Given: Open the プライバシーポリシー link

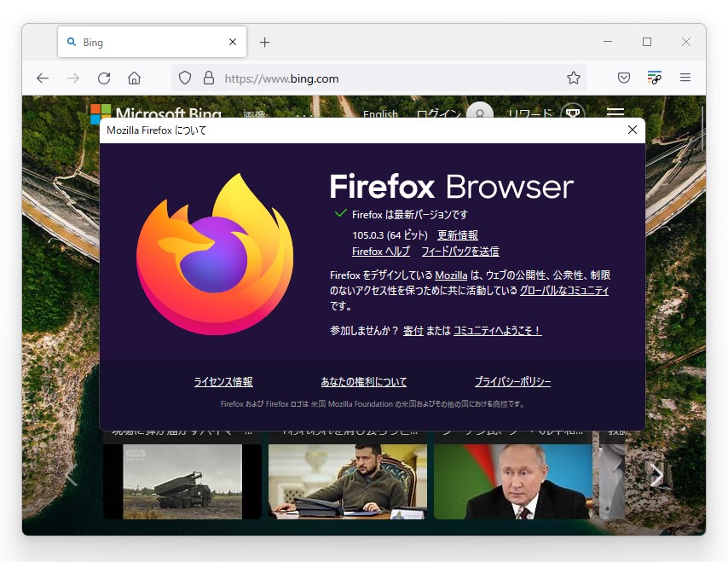Looking at the screenshot, I should click(512, 381).
